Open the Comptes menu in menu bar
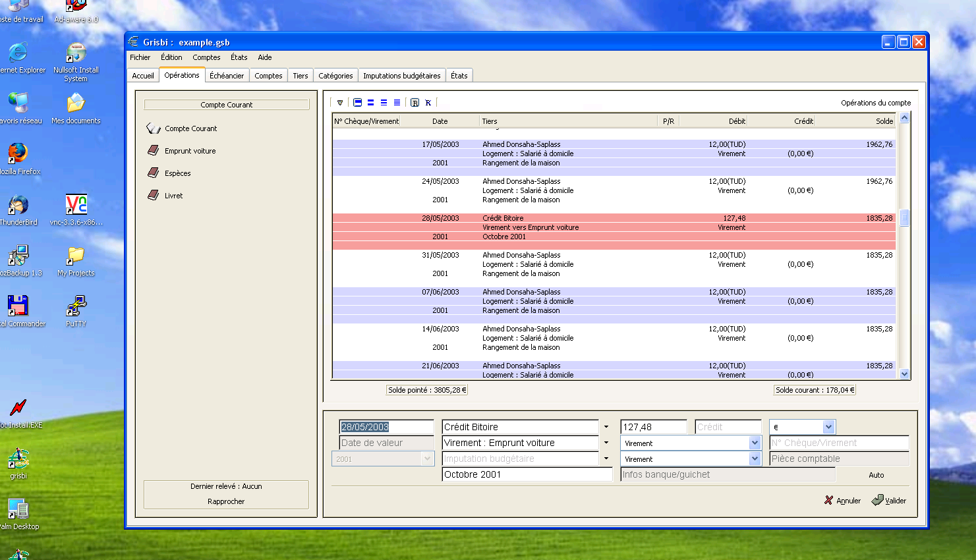Viewport: 976px width, 560px height. [206, 57]
